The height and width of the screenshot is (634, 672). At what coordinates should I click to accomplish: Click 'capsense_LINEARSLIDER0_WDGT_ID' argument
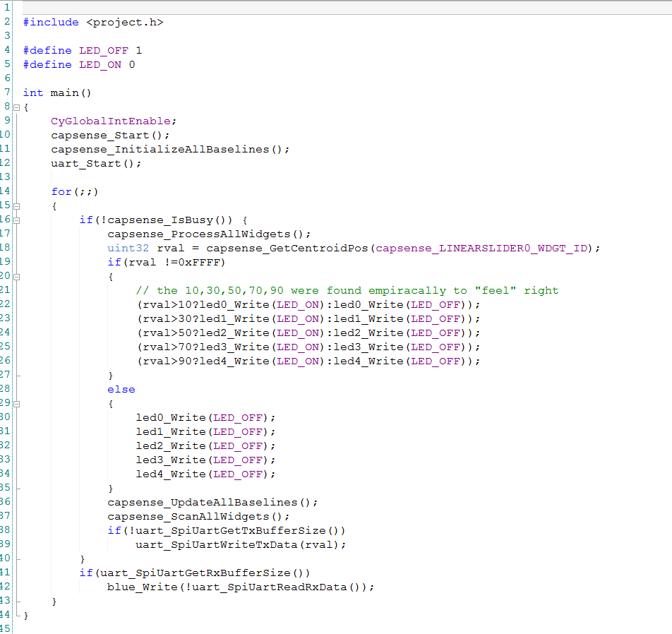tap(481, 249)
